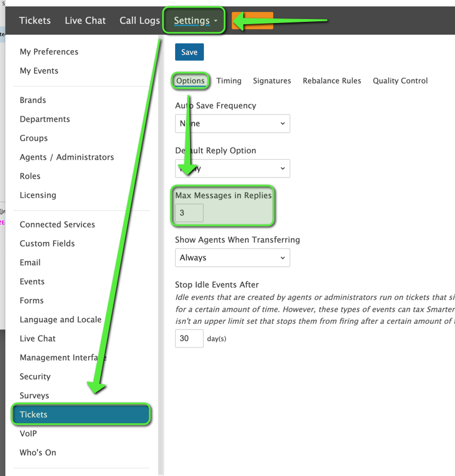Click the Stop Idle Events days field
Image resolution: width=455 pixels, height=476 pixels.
point(189,338)
